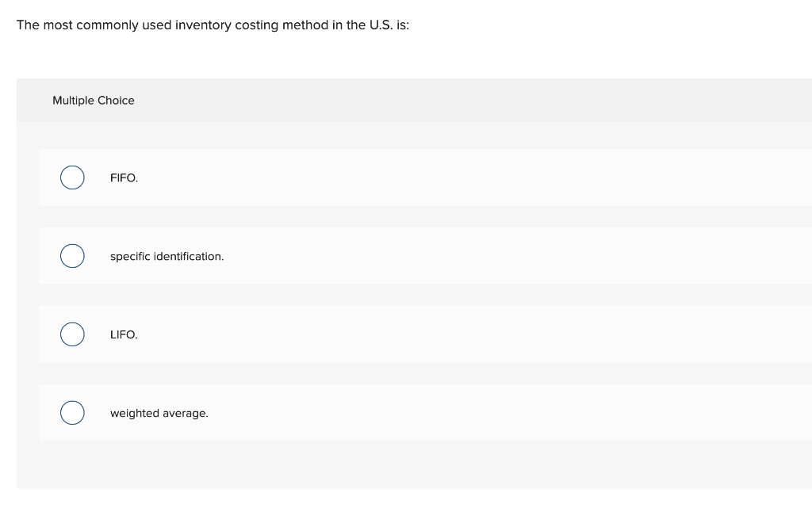The width and height of the screenshot is (812, 523).
Task: Click the question text about inventory costing
Action: (213, 25)
